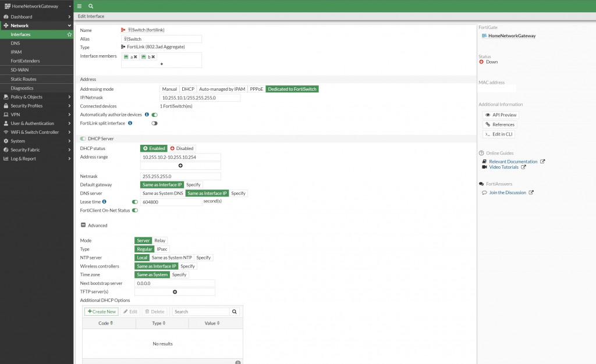Viewport: 596px width, 364px height.
Task: Expand the Log & Report chevron
Action: [69, 159]
